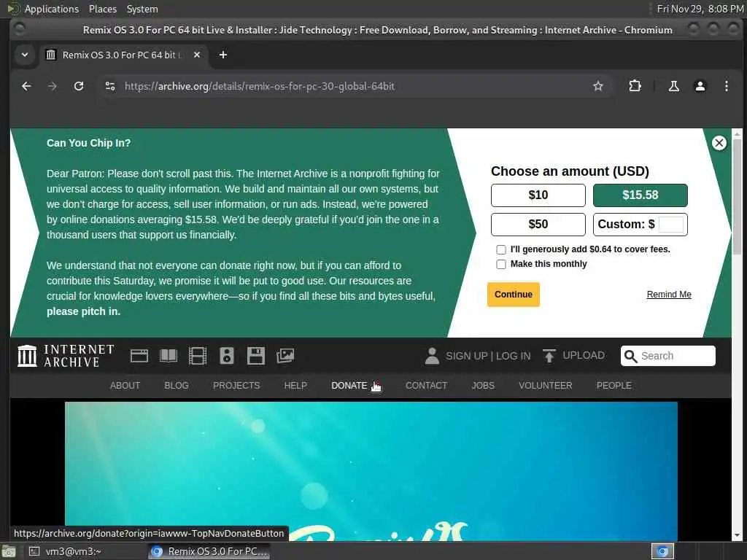Viewport: 747px width, 560px height.
Task: Dismiss the donation banner with the X
Action: click(719, 143)
